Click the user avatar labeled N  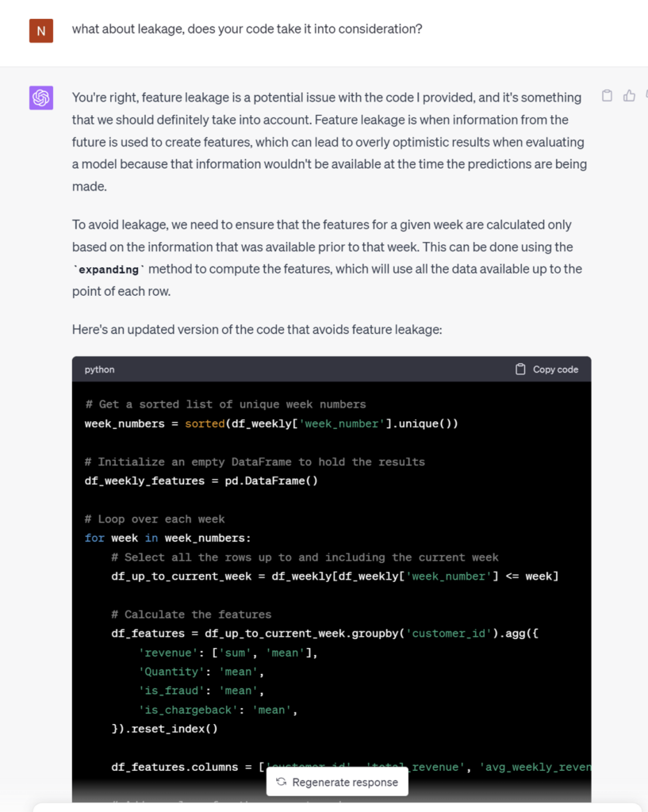(41, 31)
